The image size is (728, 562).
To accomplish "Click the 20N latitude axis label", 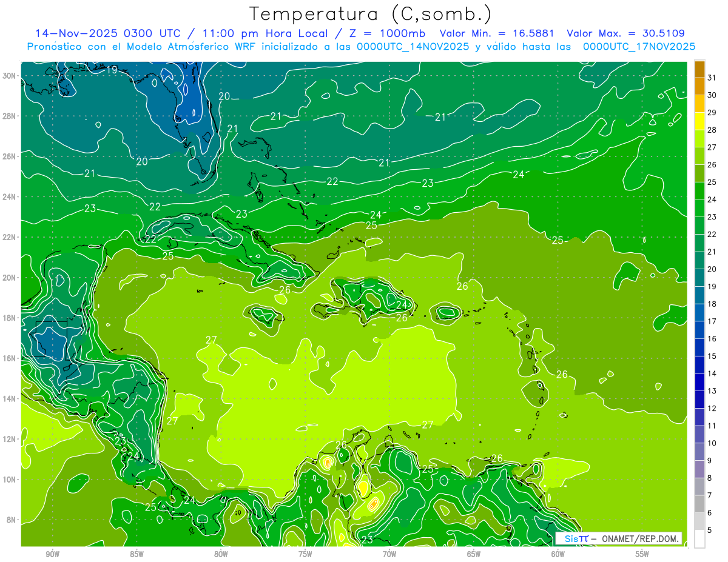I will point(10,278).
